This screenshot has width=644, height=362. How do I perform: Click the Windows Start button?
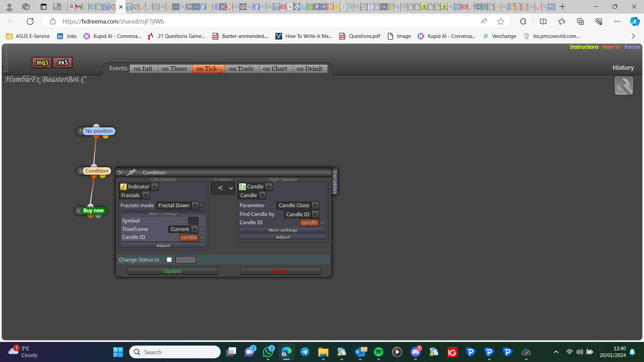pyautogui.click(x=118, y=352)
